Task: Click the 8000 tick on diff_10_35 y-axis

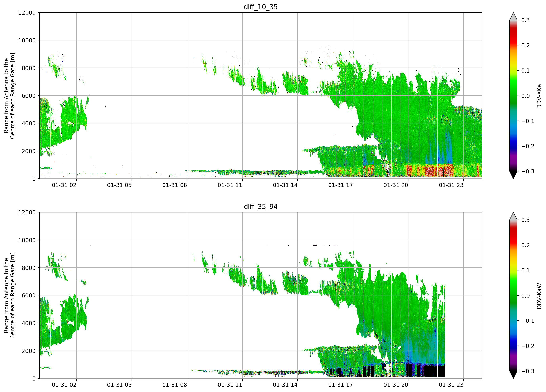Action: (29, 68)
